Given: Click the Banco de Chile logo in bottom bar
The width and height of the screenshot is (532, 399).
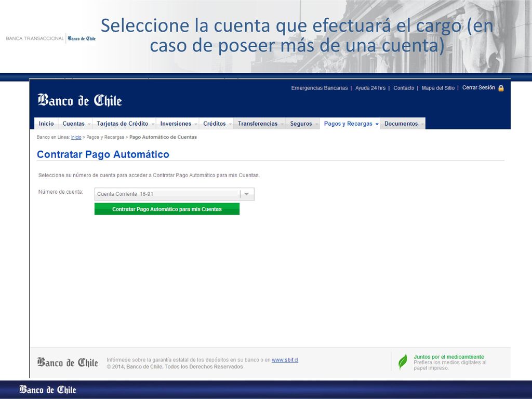Looking at the screenshot, I should tap(47, 390).
